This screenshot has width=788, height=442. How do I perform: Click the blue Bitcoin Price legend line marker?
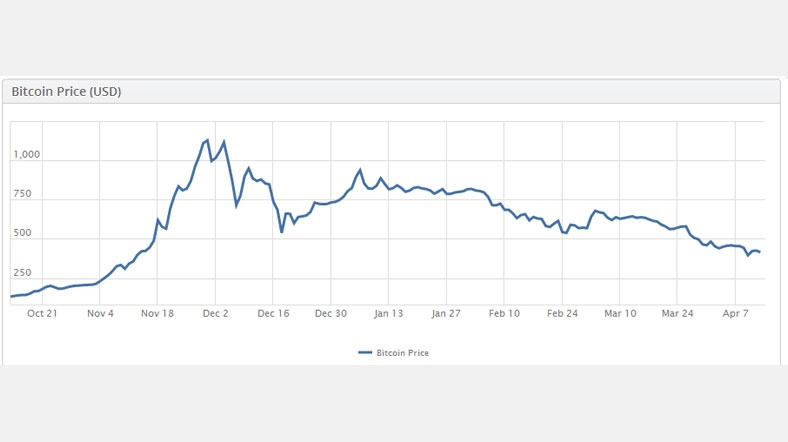click(x=365, y=353)
